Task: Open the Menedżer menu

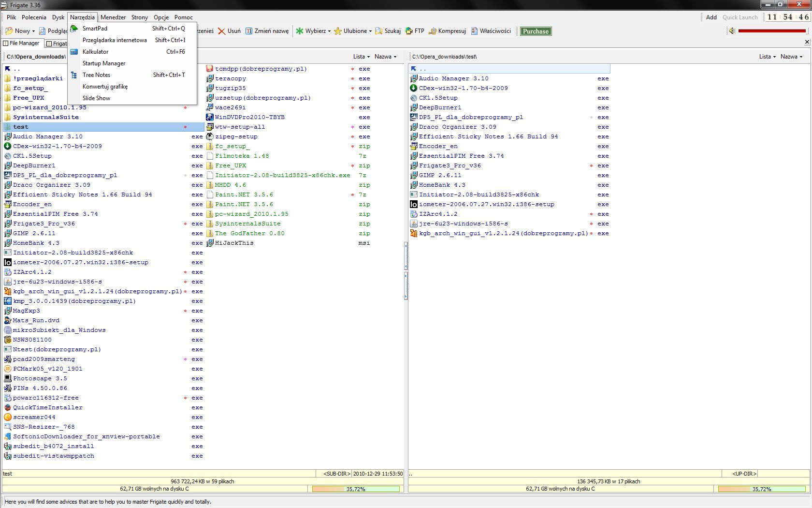Action: [113, 17]
